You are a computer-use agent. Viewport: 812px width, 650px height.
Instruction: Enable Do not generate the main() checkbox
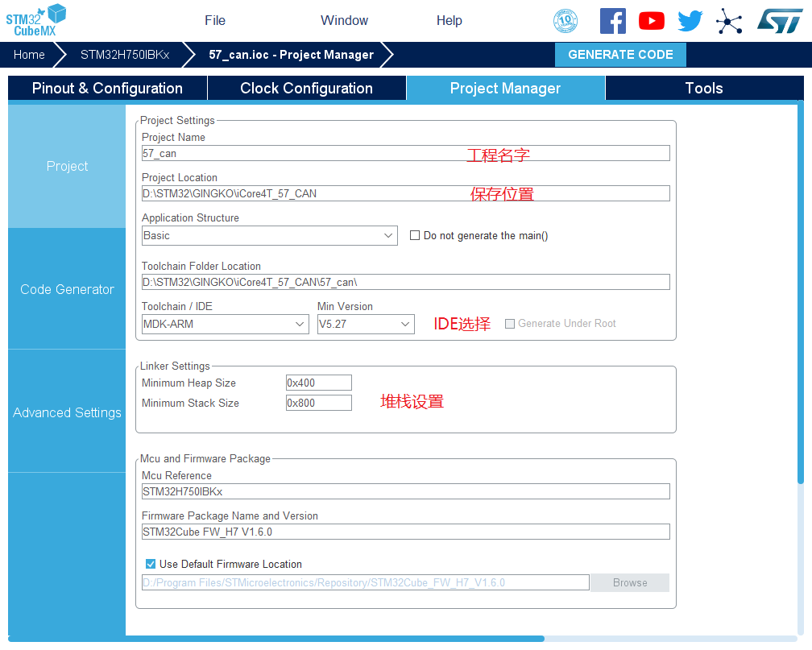click(416, 236)
